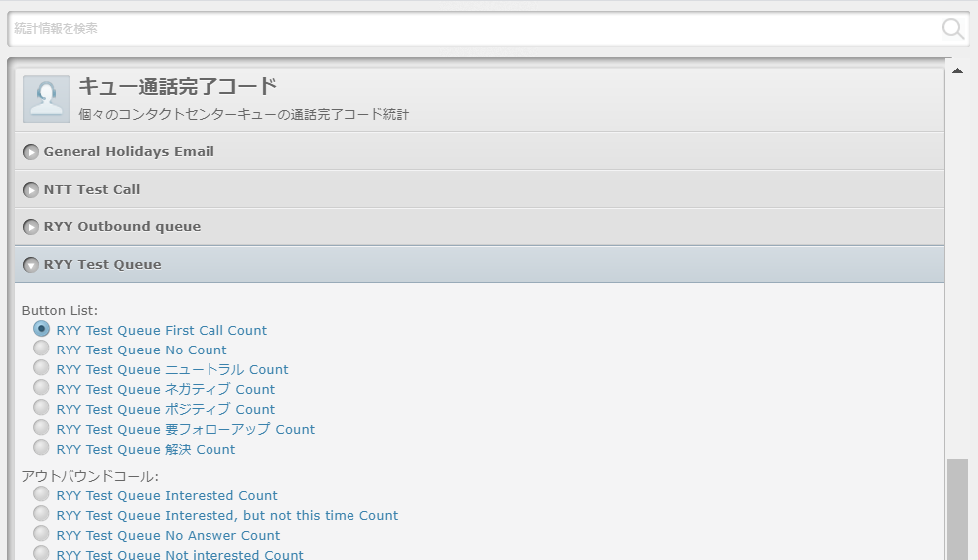This screenshot has width=978, height=560.
Task: Select RYY Test Queue ニュートラル Count radio
Action: coord(41,368)
